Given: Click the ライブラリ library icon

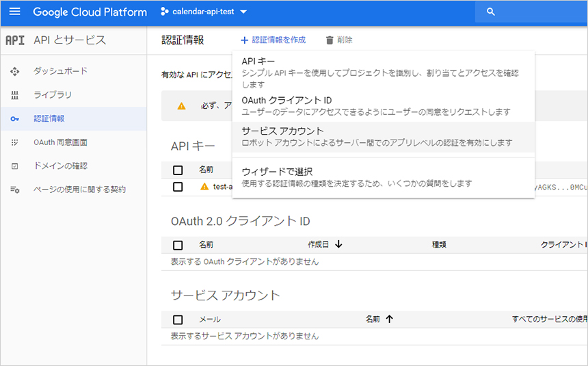Looking at the screenshot, I should [14, 95].
